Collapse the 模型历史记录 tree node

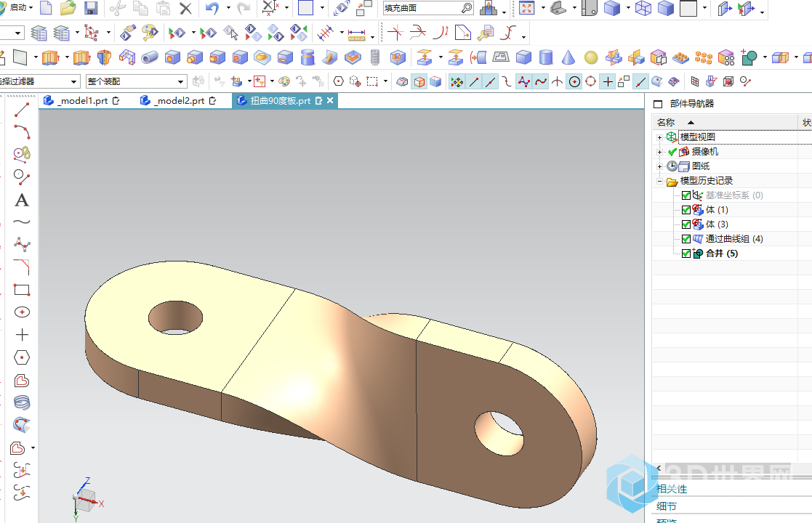[659, 181]
